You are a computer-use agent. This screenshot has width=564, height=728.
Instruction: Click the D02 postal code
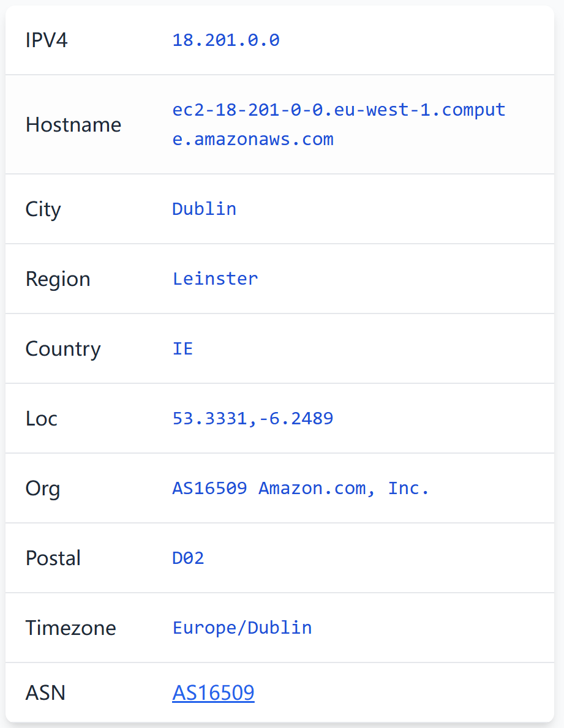(188, 558)
